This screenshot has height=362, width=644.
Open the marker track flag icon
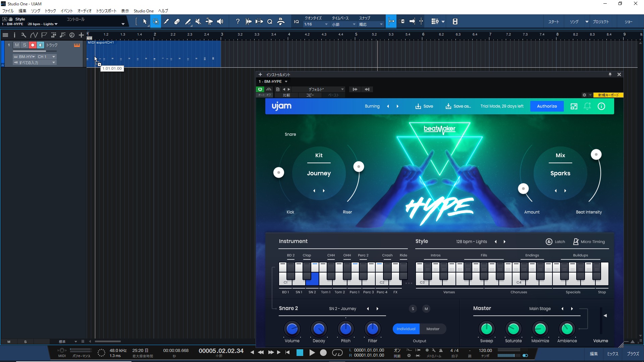click(x=44, y=35)
